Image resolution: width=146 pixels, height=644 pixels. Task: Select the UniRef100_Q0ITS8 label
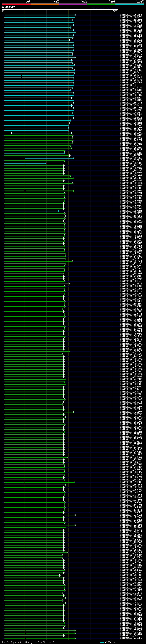[131, 120]
